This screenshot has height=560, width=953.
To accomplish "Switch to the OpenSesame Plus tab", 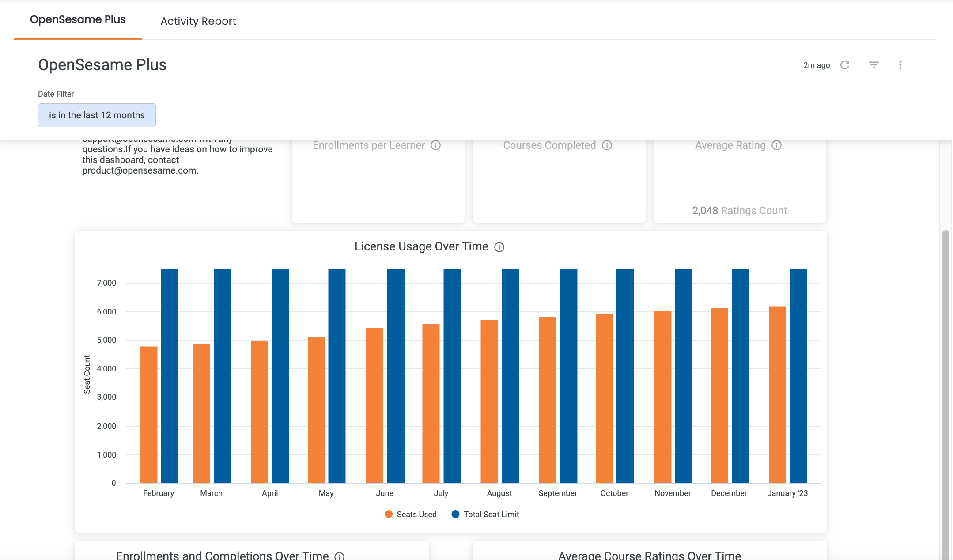I will (78, 20).
